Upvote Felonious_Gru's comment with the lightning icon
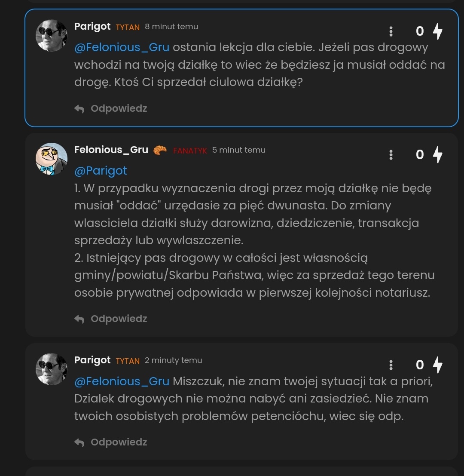The width and height of the screenshot is (464, 476). (437, 155)
